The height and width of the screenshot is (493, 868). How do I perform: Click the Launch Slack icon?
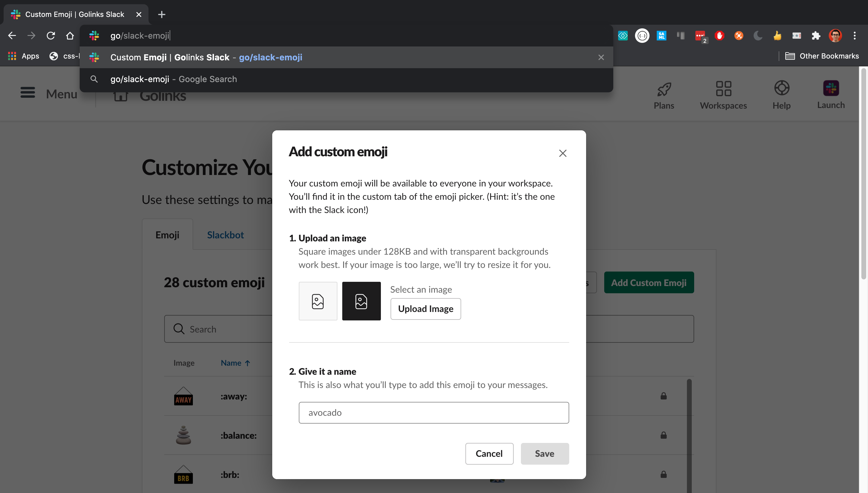831,88
